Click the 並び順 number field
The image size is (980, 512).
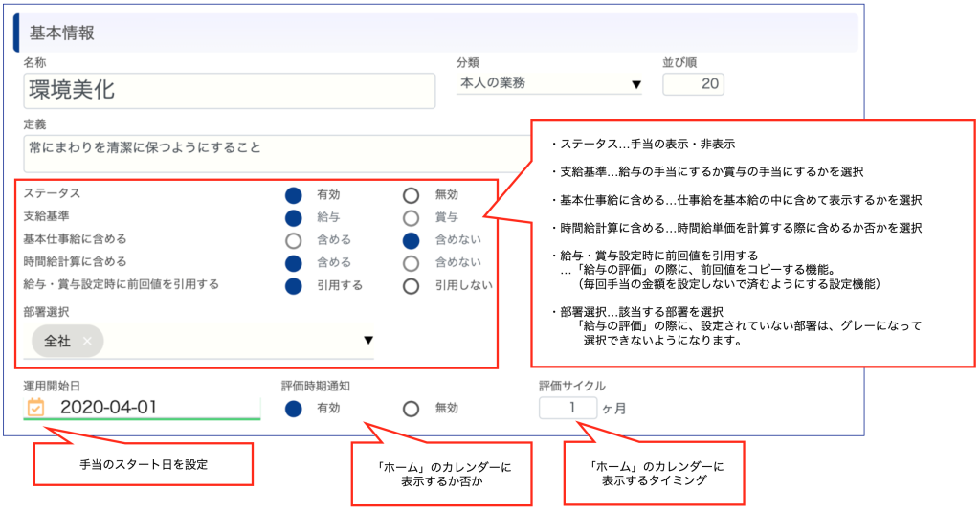(x=693, y=84)
